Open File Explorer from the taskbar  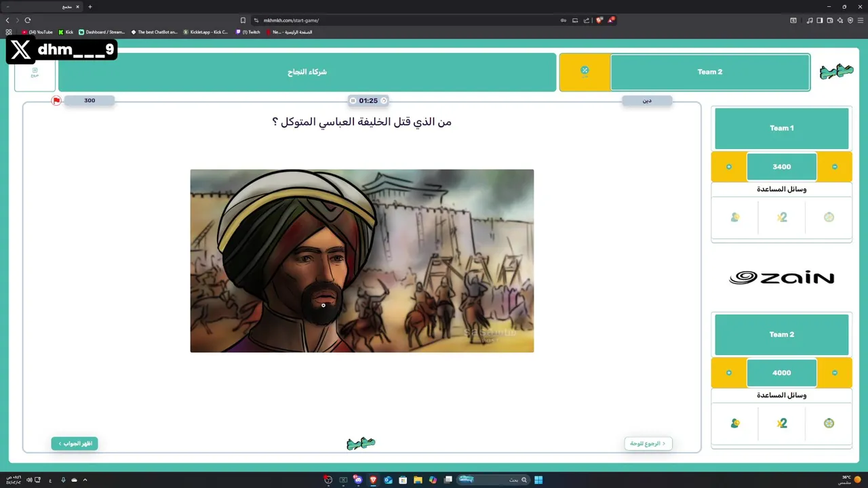click(418, 480)
